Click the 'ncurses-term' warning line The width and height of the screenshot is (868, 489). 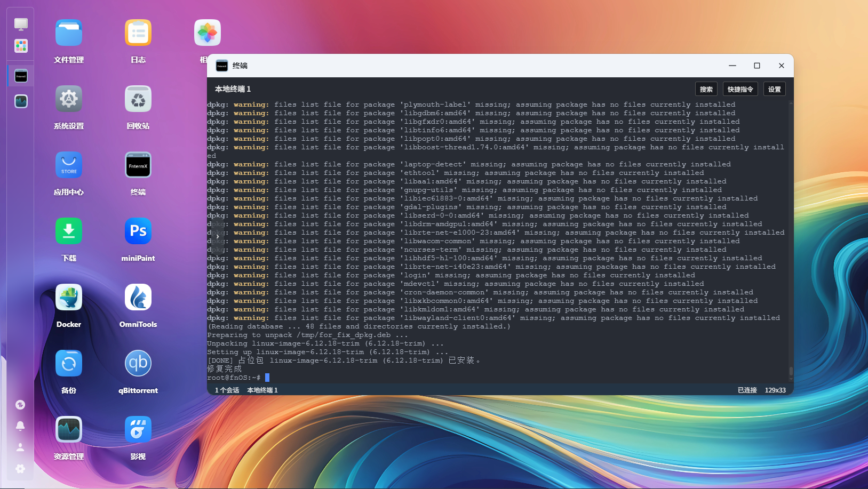point(467,250)
